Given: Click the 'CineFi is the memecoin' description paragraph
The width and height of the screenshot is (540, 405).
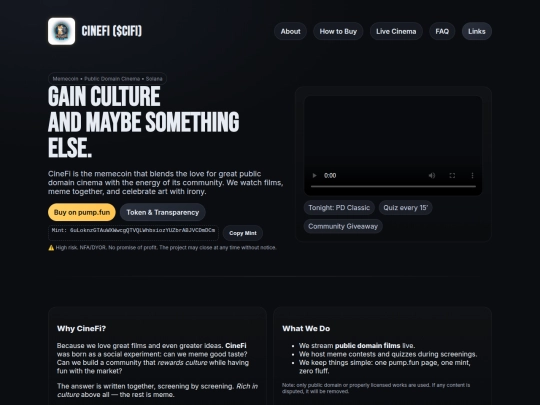Looking at the screenshot, I should tap(166, 183).
